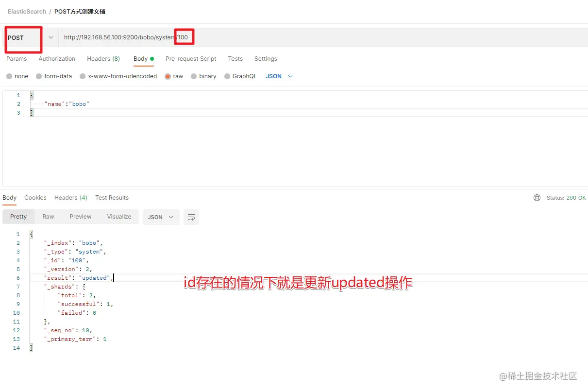Viewport: 588px width, 392px height.
Task: Click the "_type": "system" response line
Action: [75, 252]
